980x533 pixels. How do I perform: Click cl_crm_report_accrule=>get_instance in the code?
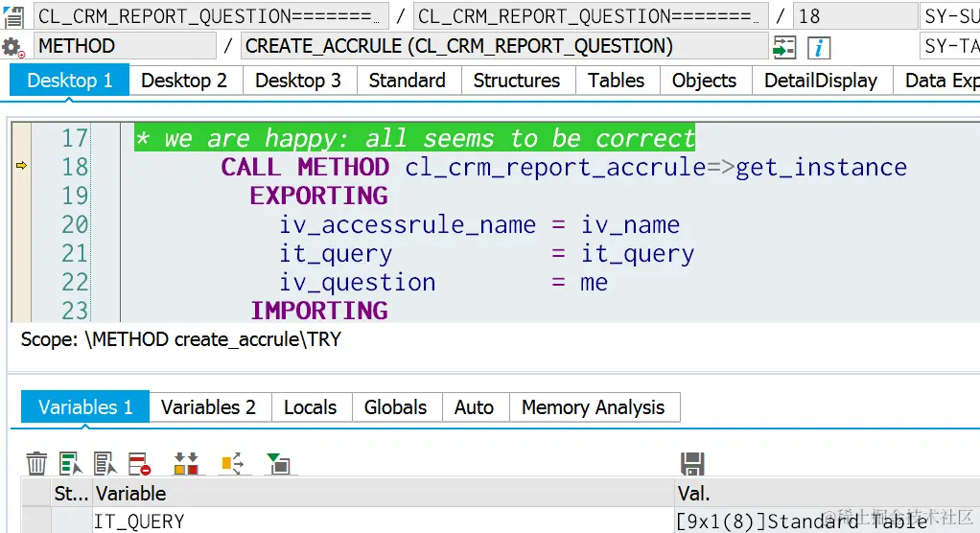coord(656,168)
